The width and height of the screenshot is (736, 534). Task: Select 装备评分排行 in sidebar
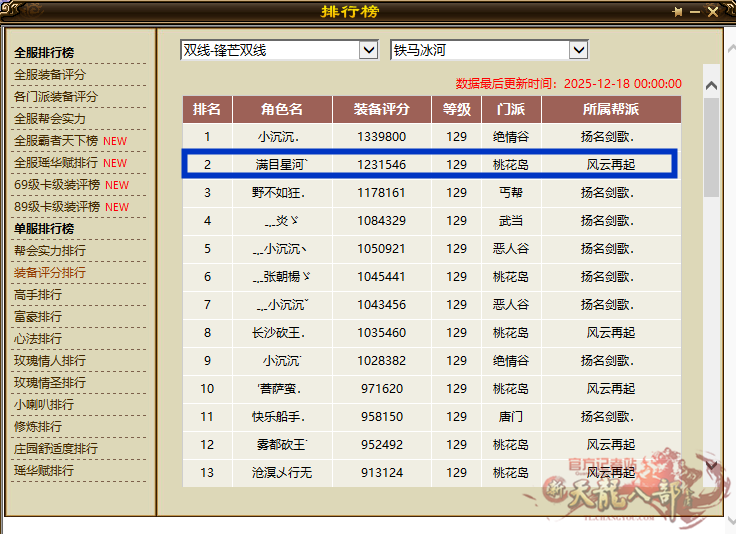click(x=50, y=273)
